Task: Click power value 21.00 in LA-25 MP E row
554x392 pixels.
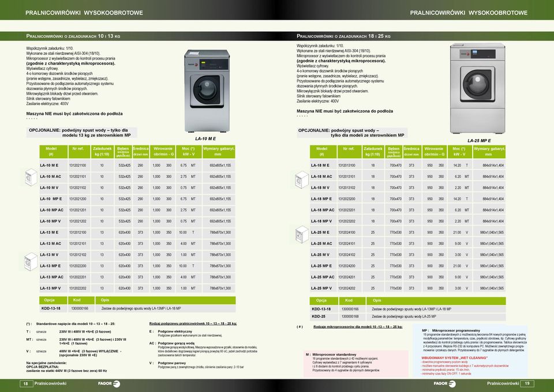Action: pos(457,266)
